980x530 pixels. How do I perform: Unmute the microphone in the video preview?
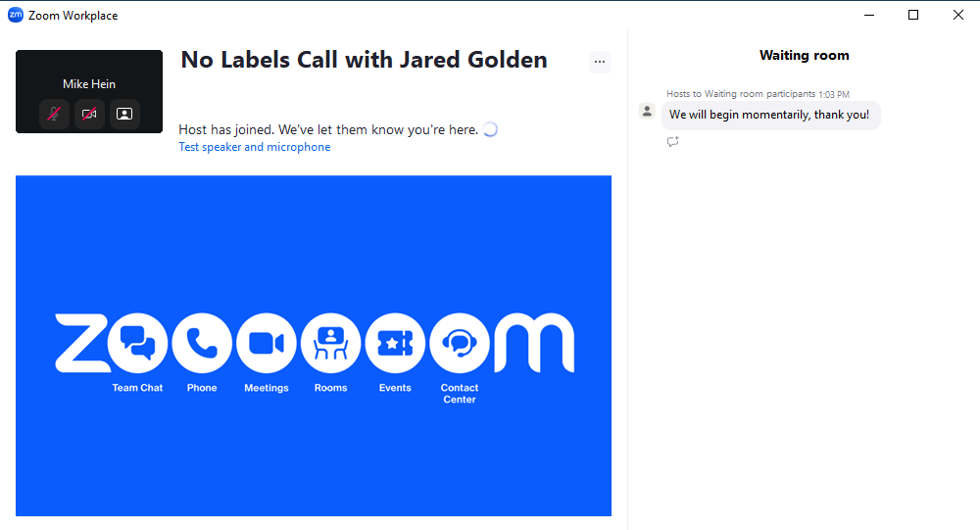click(x=55, y=114)
